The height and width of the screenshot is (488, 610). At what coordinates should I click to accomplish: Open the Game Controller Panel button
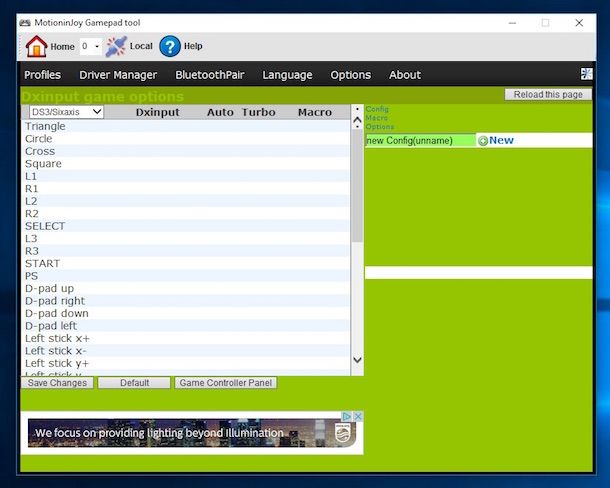click(226, 383)
